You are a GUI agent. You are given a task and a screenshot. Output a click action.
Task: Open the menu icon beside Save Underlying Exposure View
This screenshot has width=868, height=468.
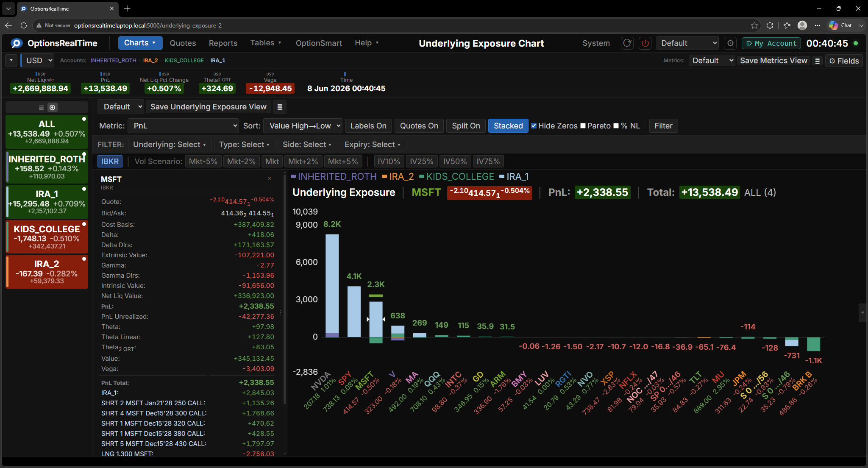point(280,107)
